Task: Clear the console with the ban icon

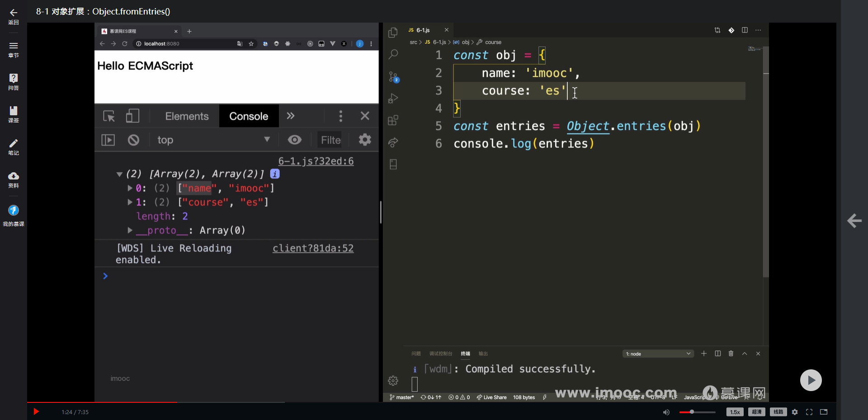Action: point(133,140)
